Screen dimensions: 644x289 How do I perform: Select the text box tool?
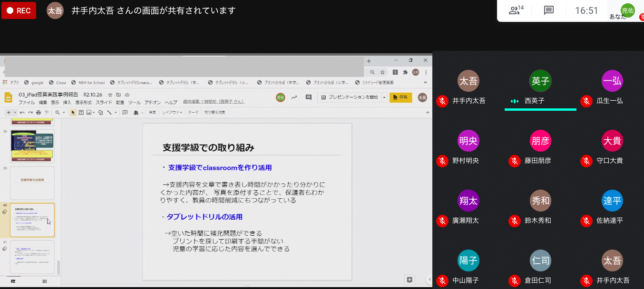coord(81,113)
